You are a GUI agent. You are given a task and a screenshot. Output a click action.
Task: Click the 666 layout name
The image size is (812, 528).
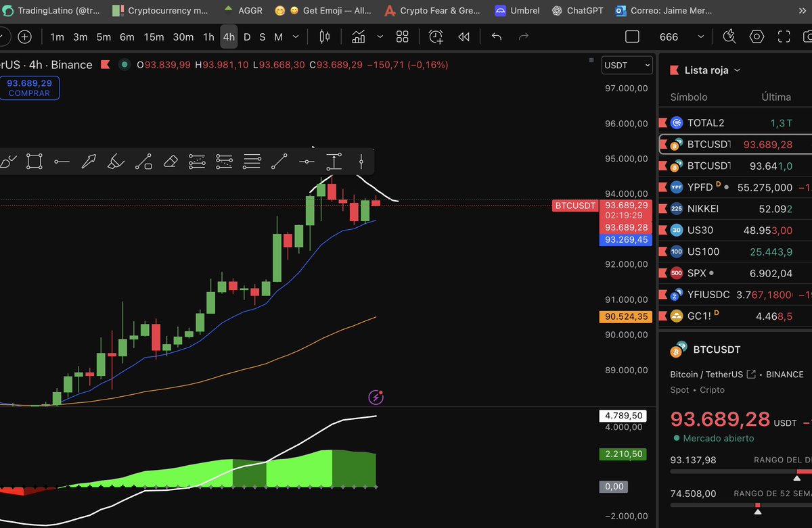click(x=669, y=37)
